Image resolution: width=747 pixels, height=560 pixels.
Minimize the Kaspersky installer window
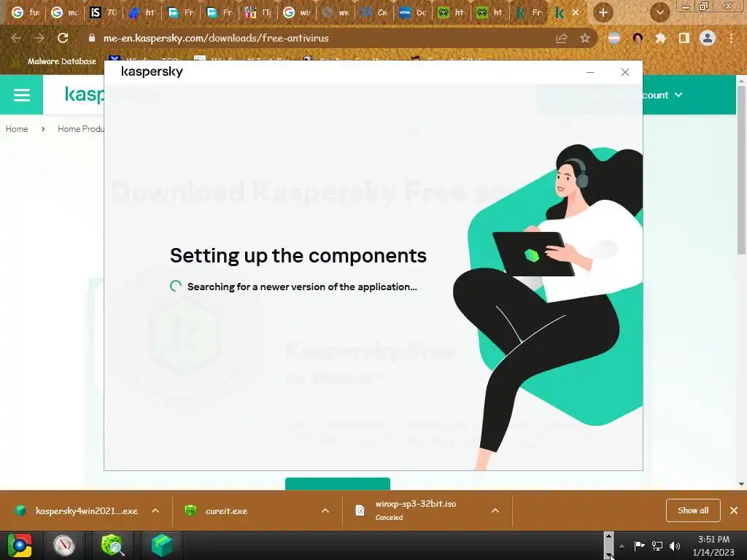click(589, 72)
